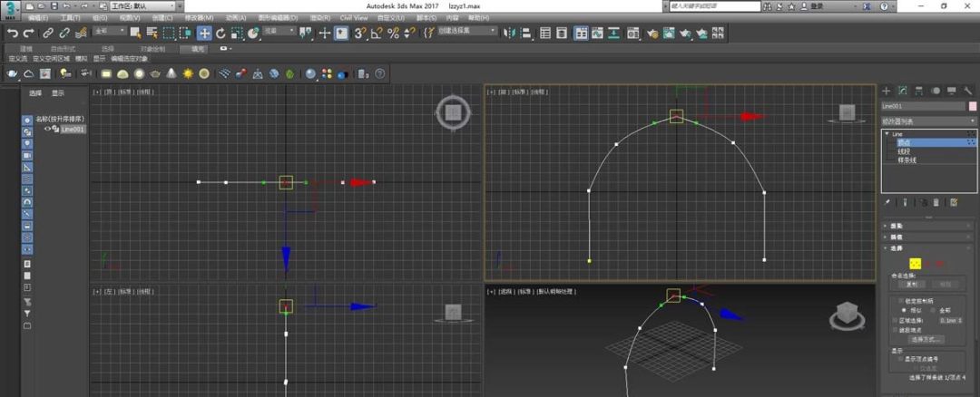Collapse the 选择 rollout
The image size is (980, 397).
pyautogui.click(x=928, y=247)
